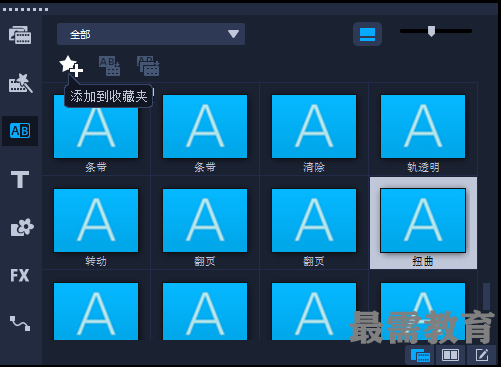The image size is (501, 367).
Task: Select the 轨透明 transition thumbnail
Action: 423,126
